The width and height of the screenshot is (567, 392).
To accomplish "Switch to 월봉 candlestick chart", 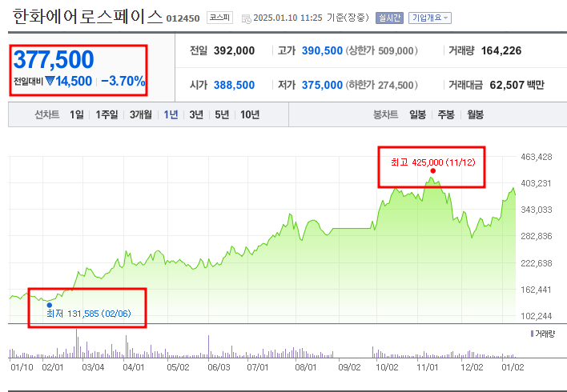I will [475, 115].
